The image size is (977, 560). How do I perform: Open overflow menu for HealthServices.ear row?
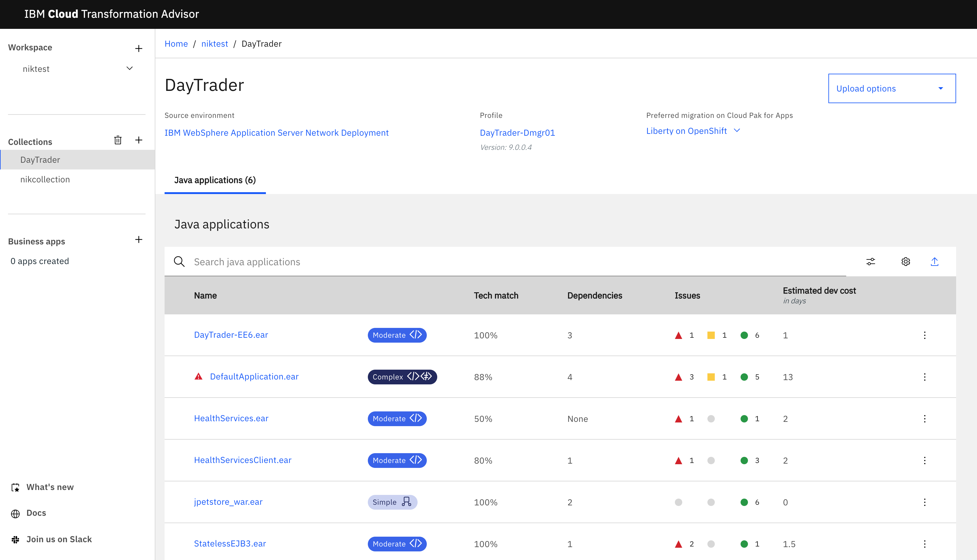(925, 418)
